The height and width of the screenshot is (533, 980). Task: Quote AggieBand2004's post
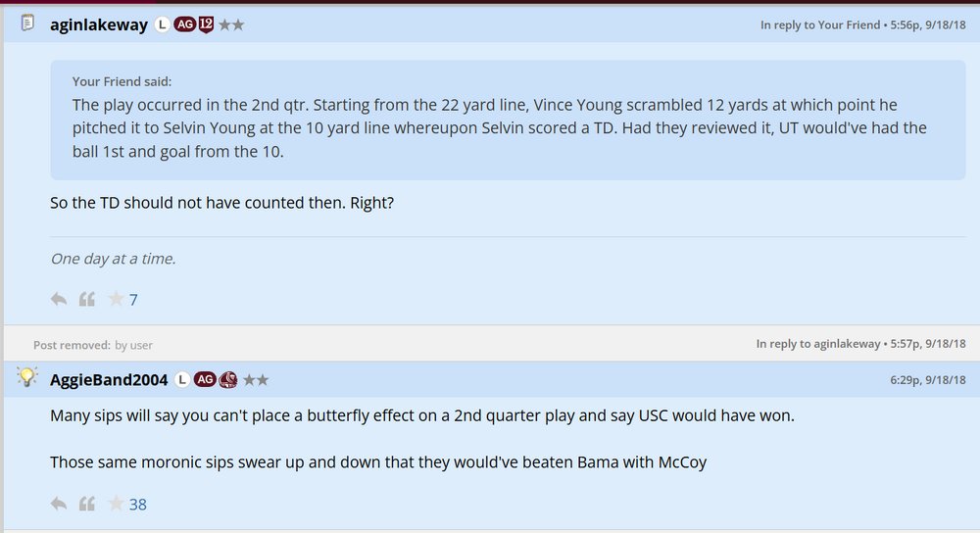point(87,504)
